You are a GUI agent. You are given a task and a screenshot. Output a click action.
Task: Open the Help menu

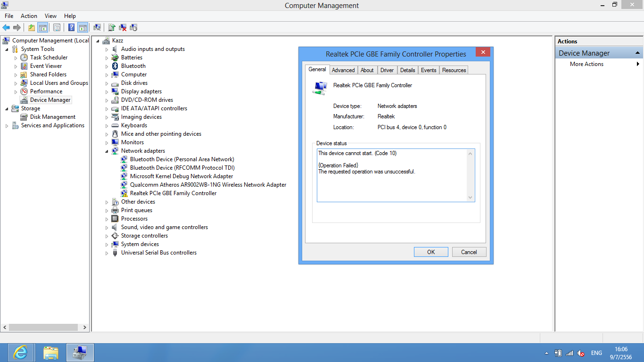[x=70, y=16]
